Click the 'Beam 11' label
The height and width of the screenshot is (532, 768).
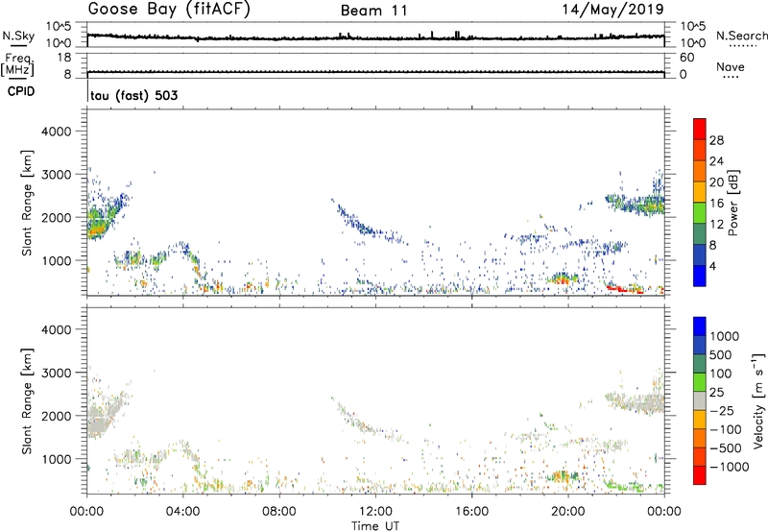pos(374,11)
